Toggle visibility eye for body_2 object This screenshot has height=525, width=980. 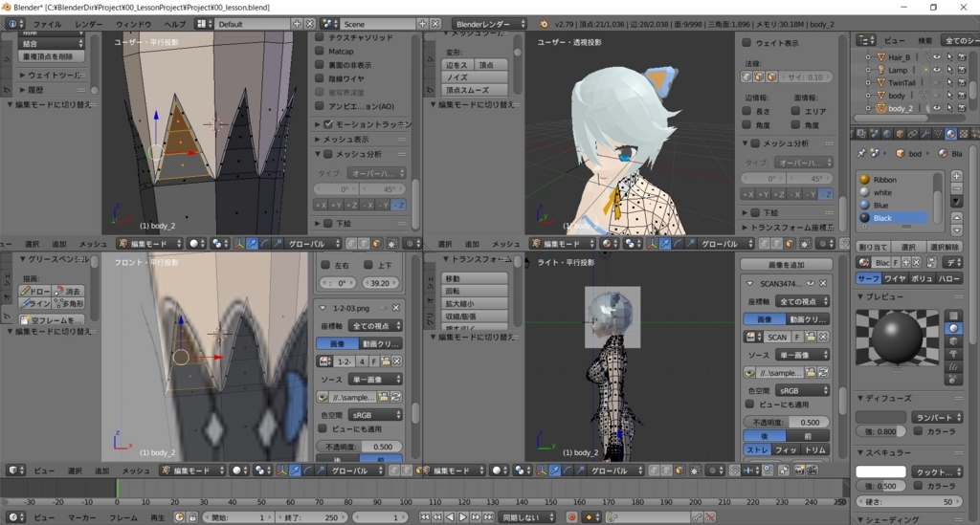click(937, 108)
